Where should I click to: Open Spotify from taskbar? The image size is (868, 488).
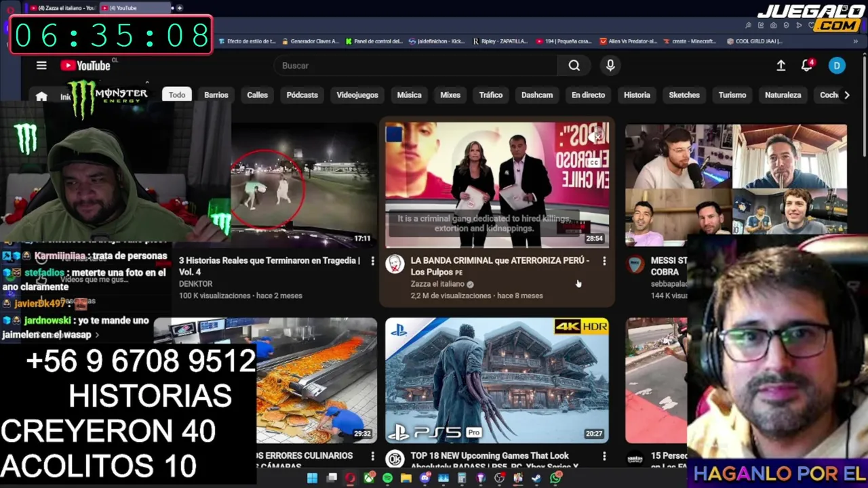point(387,478)
